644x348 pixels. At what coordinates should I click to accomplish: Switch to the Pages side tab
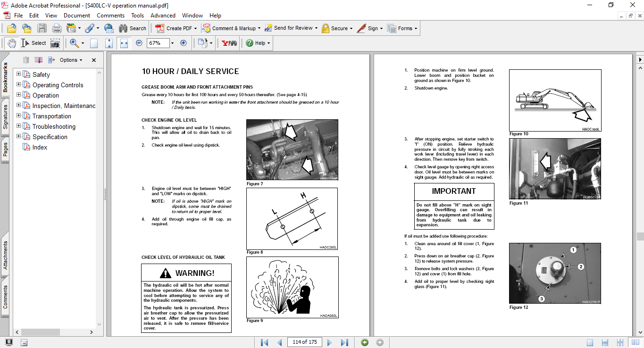click(x=6, y=150)
